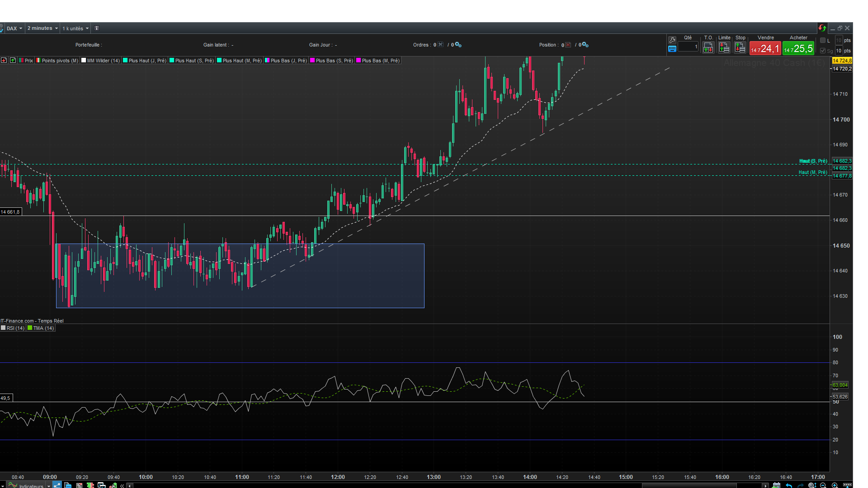Place a Stop order icon

[x=740, y=47]
